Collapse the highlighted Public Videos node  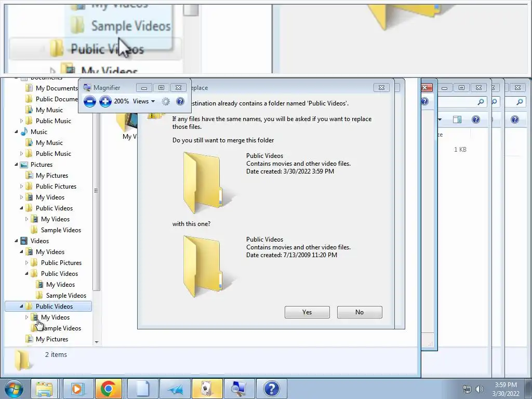21,307
